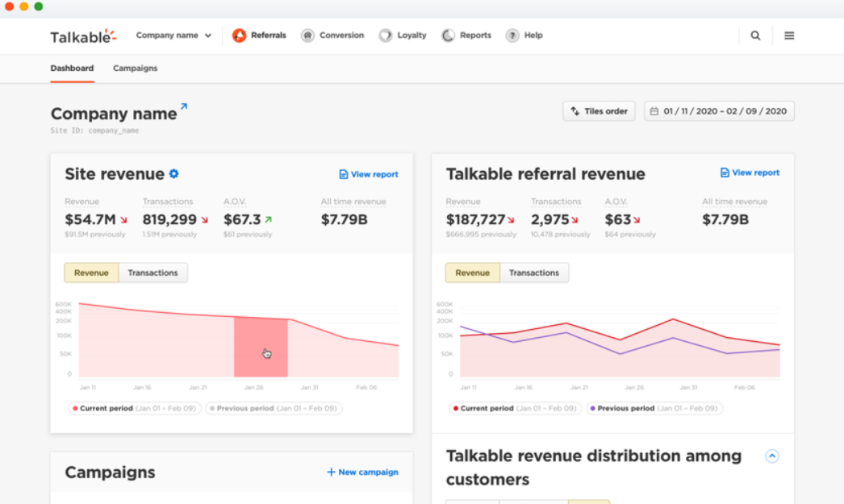Image resolution: width=844 pixels, height=504 pixels.
Task: Click the Loyalty heart icon
Action: (386, 35)
